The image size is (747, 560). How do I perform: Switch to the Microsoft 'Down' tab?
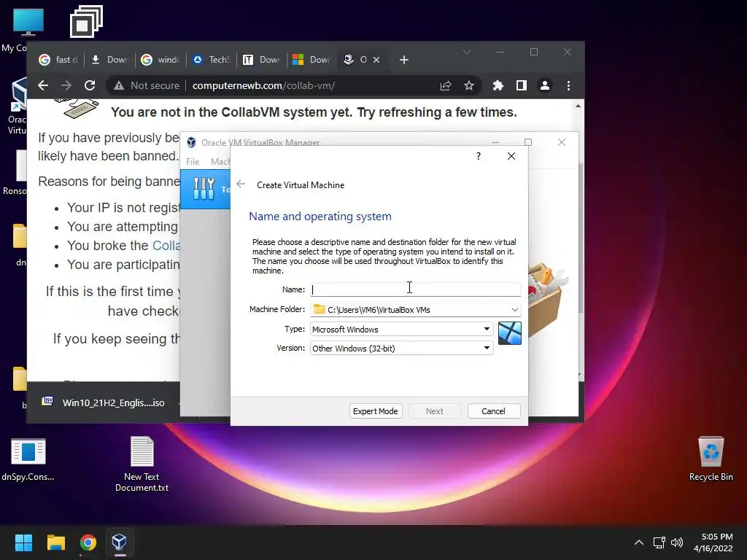[x=311, y=60]
